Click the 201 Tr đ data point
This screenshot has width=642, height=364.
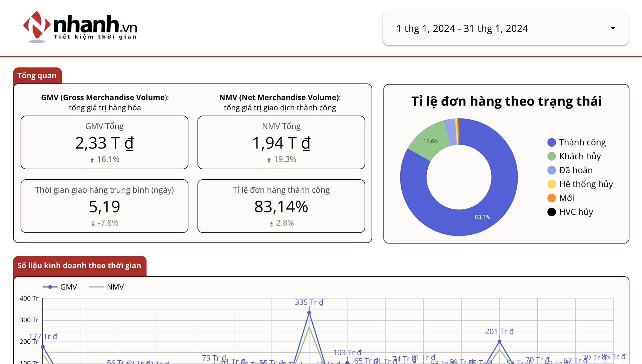tap(499, 342)
